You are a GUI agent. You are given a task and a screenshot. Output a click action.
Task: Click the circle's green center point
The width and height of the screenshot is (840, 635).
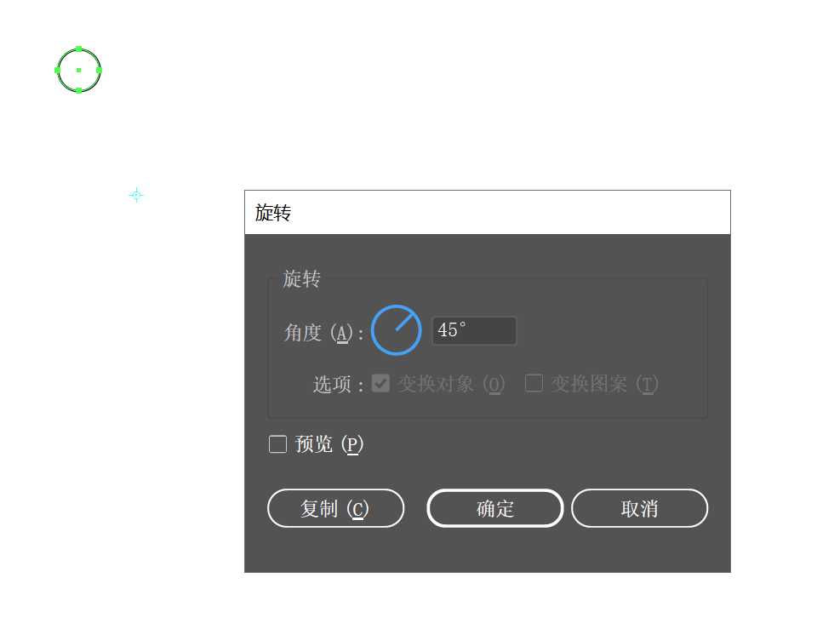(79, 70)
